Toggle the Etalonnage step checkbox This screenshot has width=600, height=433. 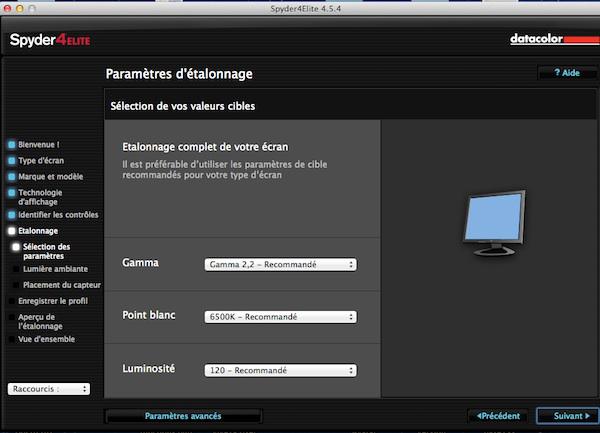click(12, 231)
